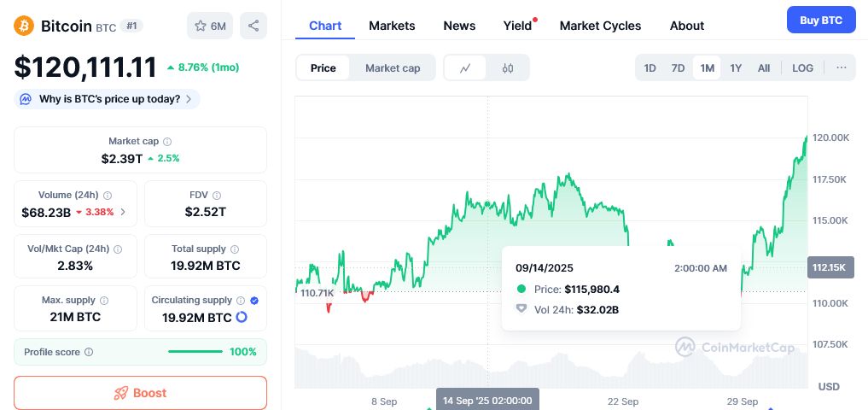Expand 'Why is BTC's price up today?'

pos(108,99)
